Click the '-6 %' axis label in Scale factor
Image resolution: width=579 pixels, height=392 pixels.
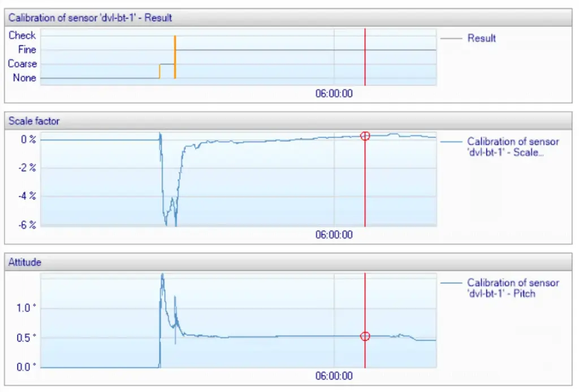point(25,225)
